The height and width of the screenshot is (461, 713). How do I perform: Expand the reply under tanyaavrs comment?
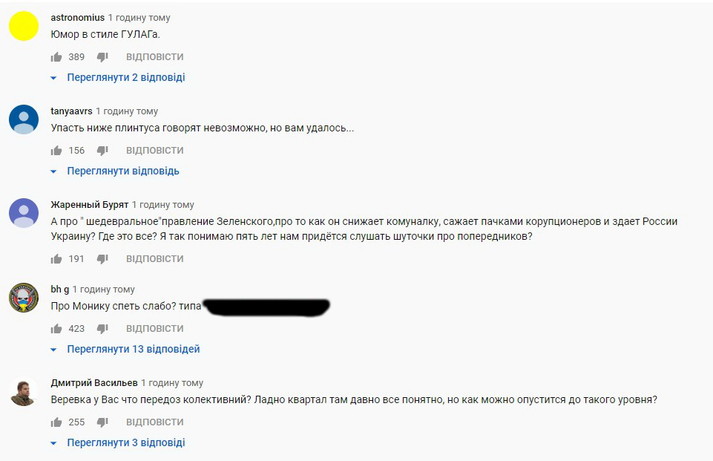click(x=122, y=170)
